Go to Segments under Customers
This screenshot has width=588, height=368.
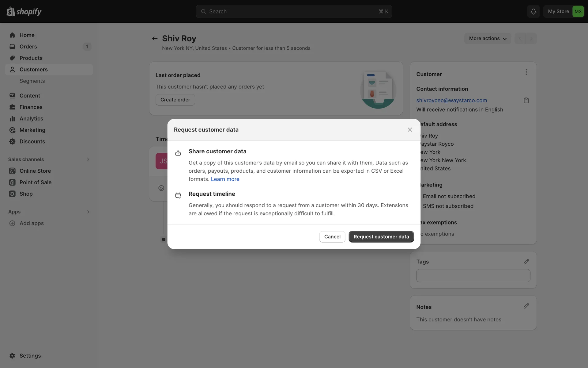pyautogui.click(x=32, y=81)
